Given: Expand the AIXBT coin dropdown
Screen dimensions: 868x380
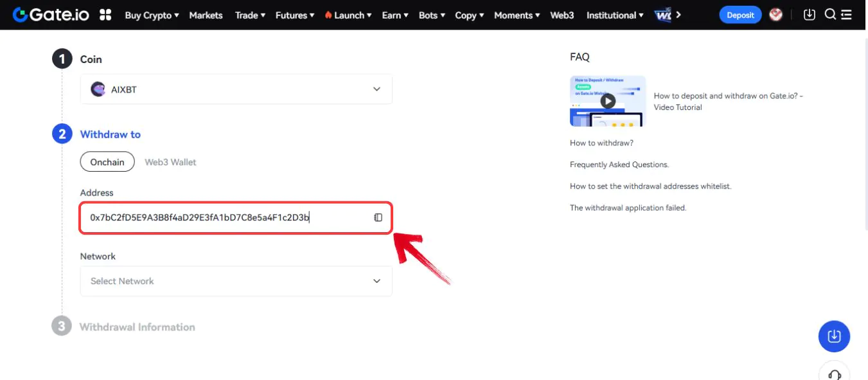Looking at the screenshot, I should pyautogui.click(x=236, y=89).
